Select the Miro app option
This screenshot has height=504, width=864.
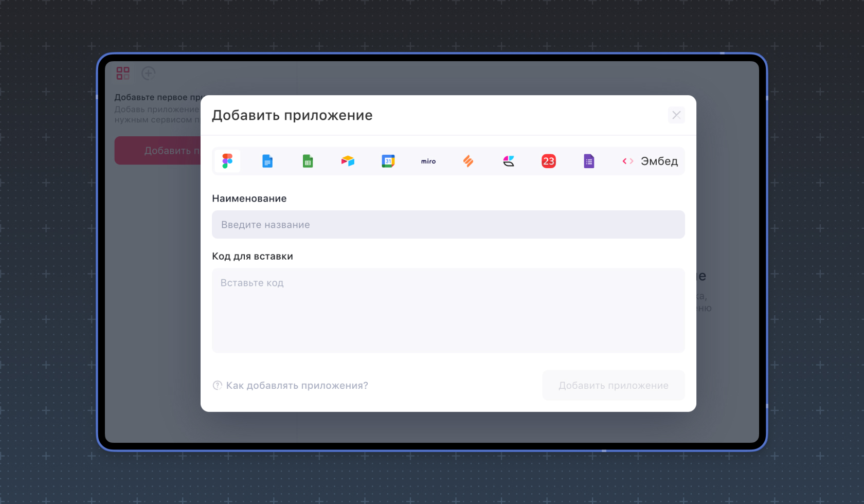pos(428,161)
